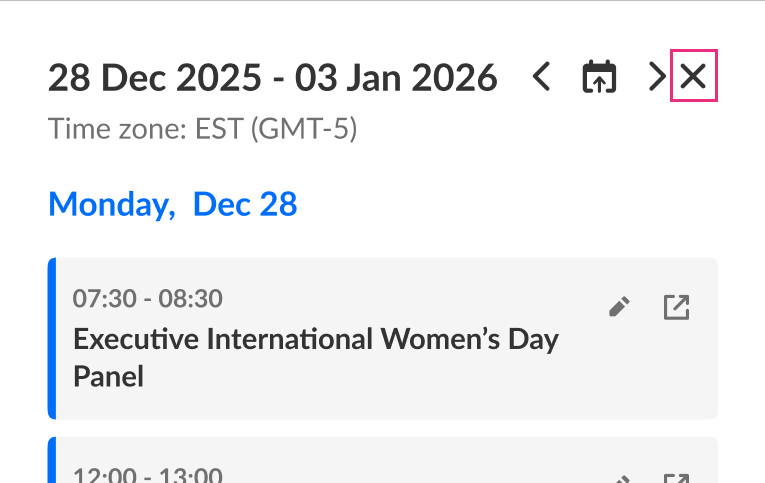The height and width of the screenshot is (483, 765).
Task: Open the 12:00 - 13:00 event externally
Action: point(677,479)
